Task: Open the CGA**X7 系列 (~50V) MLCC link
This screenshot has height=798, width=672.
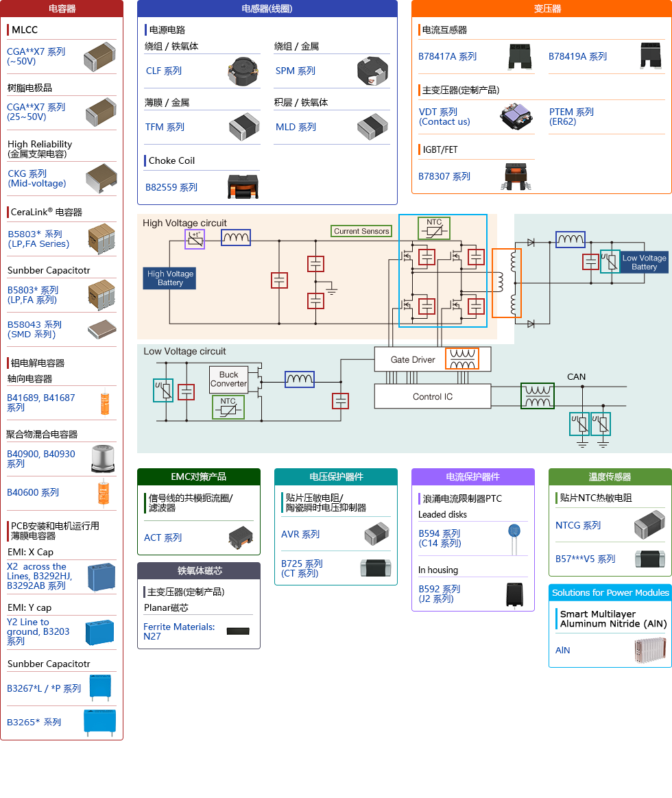Action: click(x=36, y=56)
